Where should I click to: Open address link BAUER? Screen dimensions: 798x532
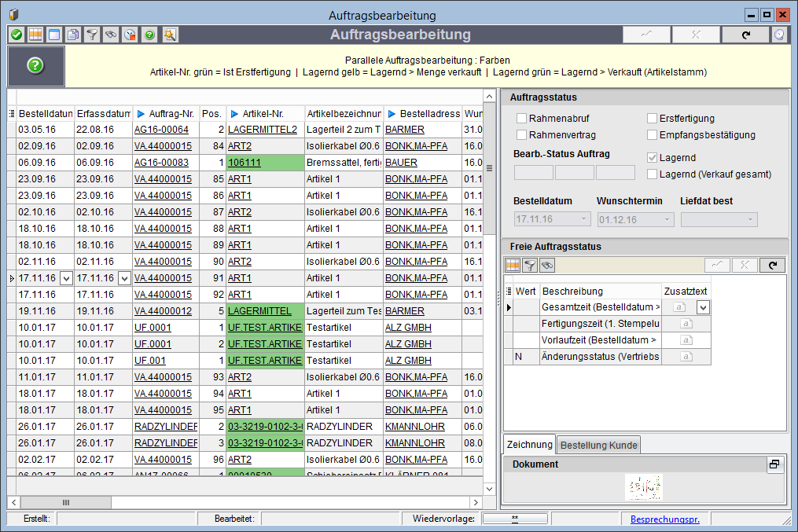(401, 163)
